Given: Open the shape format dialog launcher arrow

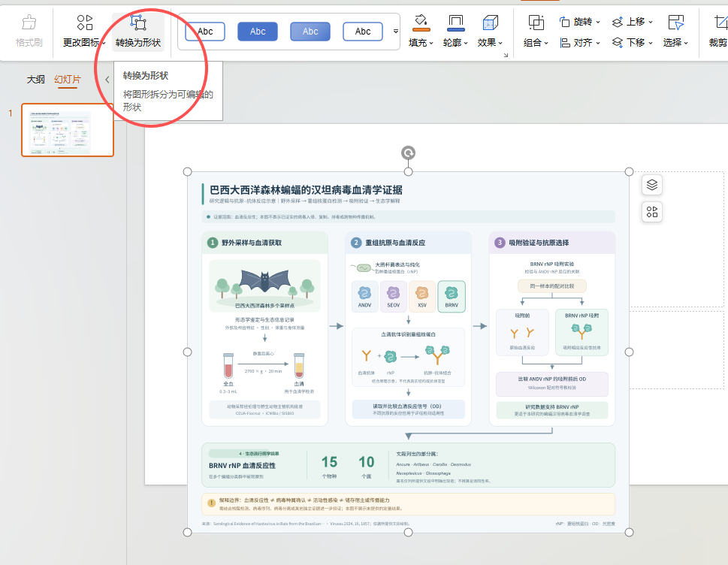Looking at the screenshot, I should [506, 56].
